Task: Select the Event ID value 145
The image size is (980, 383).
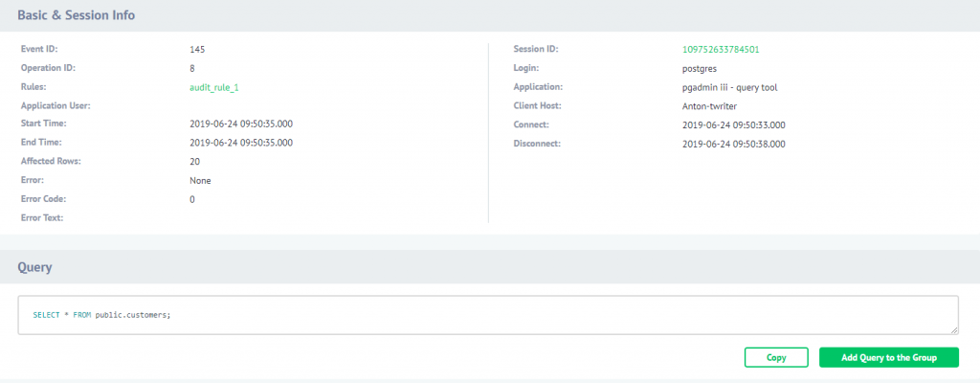Action: coord(197,49)
